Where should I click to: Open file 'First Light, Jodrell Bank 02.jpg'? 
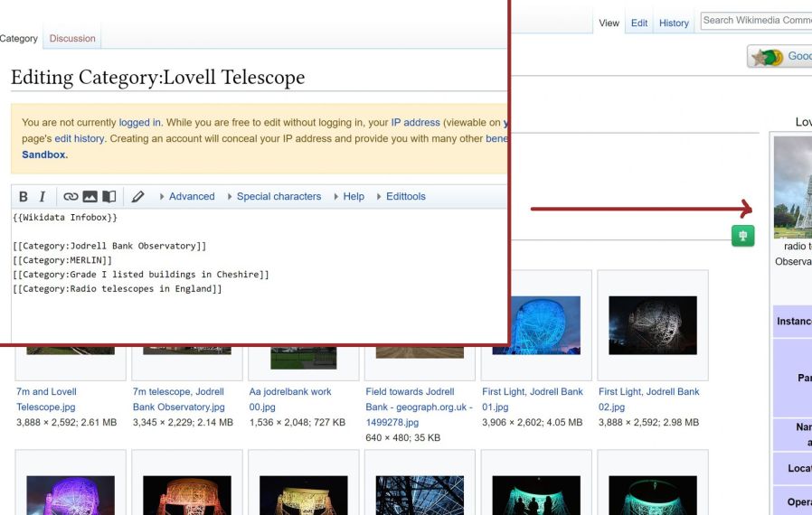click(649, 399)
